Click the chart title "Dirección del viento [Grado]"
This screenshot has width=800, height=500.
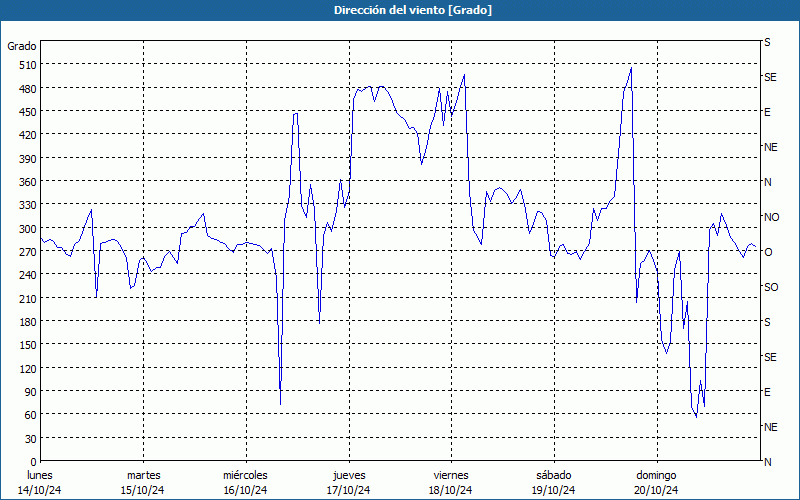point(413,10)
